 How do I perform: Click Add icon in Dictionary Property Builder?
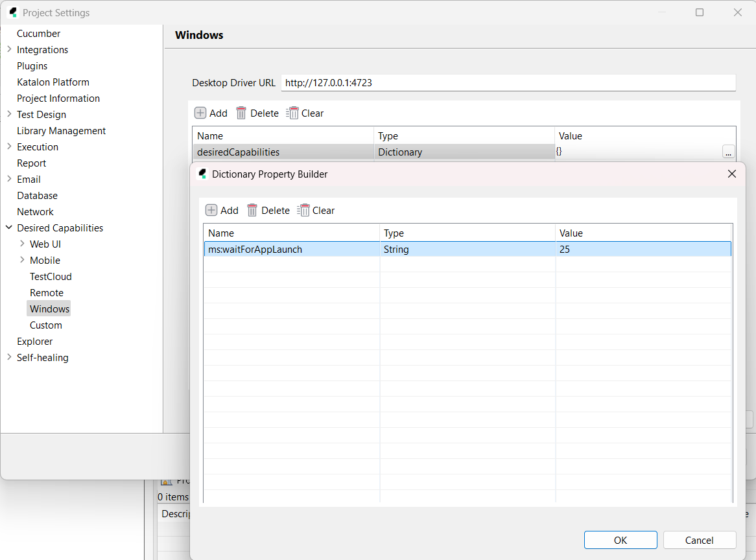pyautogui.click(x=211, y=210)
